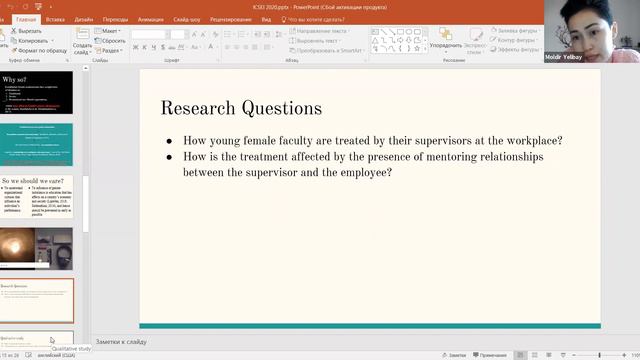Viewport: 640px width, 360px height.
Task: Open Shape Outline (Контур фигуры) menu
Action: coord(514,40)
